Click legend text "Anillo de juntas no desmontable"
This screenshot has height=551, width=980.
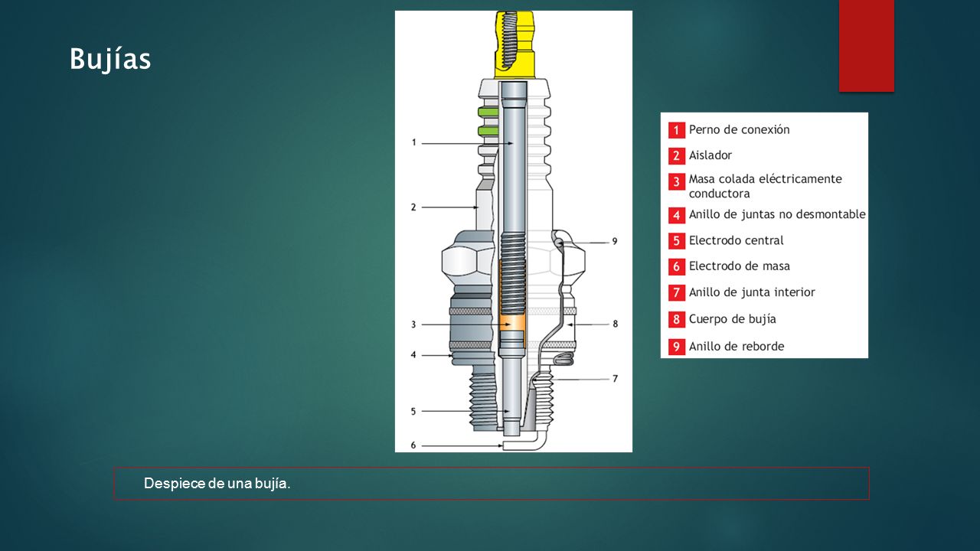coord(777,214)
